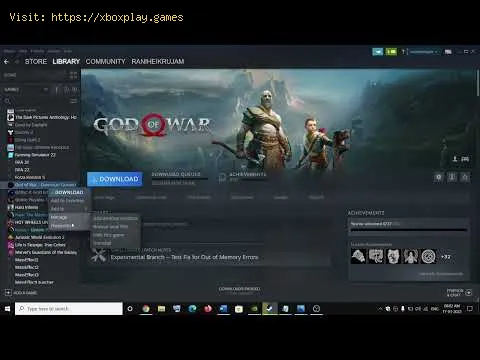Click the Cortana circle icon on taskbar

(x=130, y=309)
